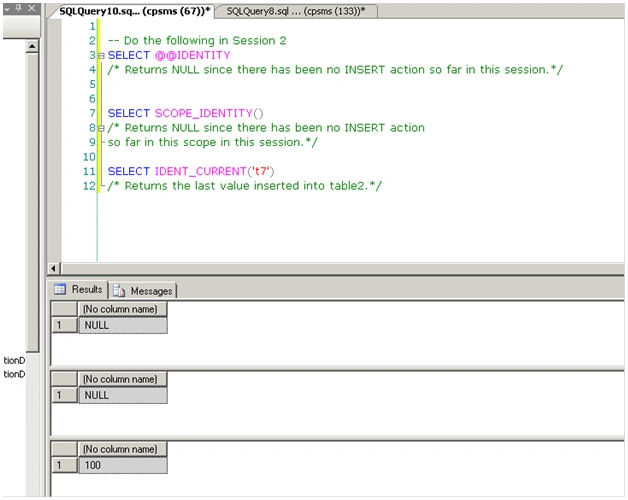Click SCOPE_IDENTITY in line 7
Screen dimensions: 628x500
coord(203,113)
